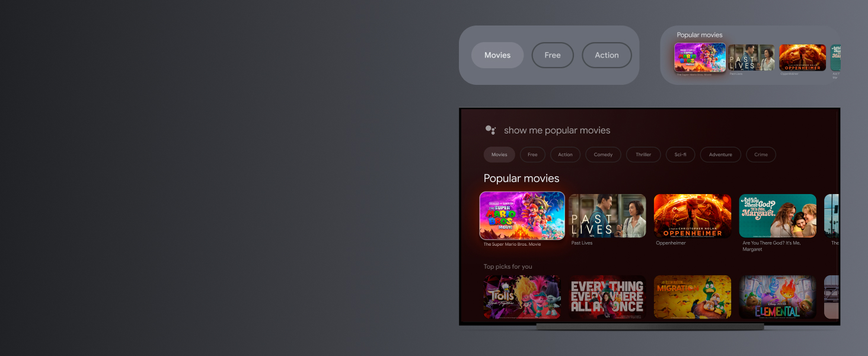Pick the Crime genre chip
The image size is (868, 356).
click(761, 155)
